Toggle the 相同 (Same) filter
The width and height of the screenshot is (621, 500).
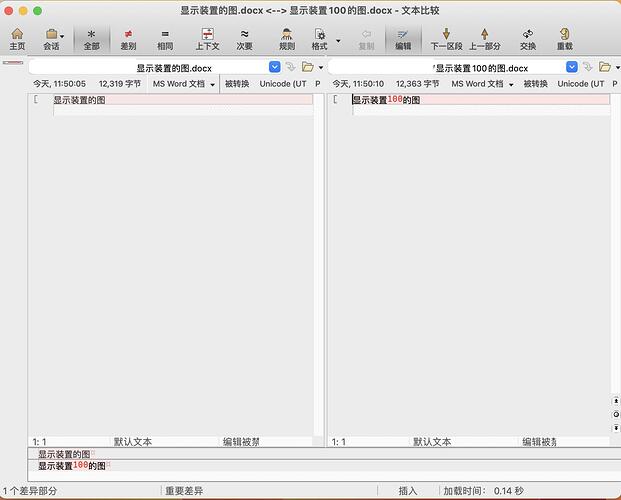click(x=165, y=39)
